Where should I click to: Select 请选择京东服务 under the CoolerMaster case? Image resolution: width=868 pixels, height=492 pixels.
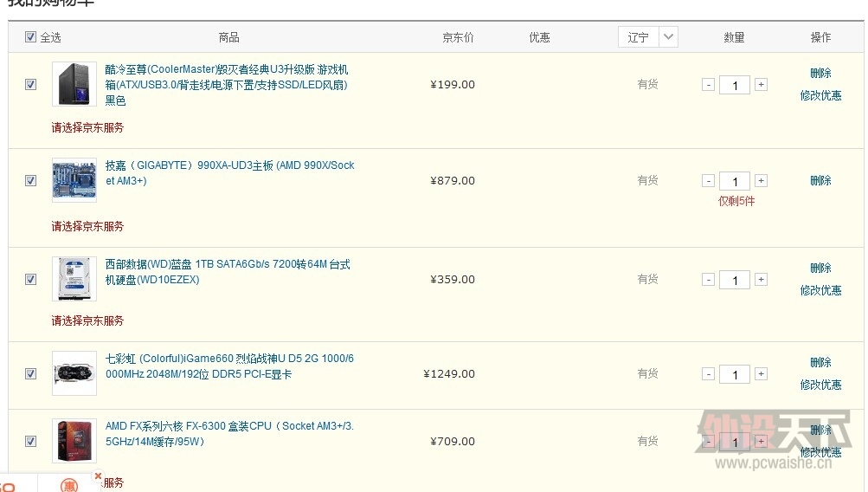click(x=87, y=128)
